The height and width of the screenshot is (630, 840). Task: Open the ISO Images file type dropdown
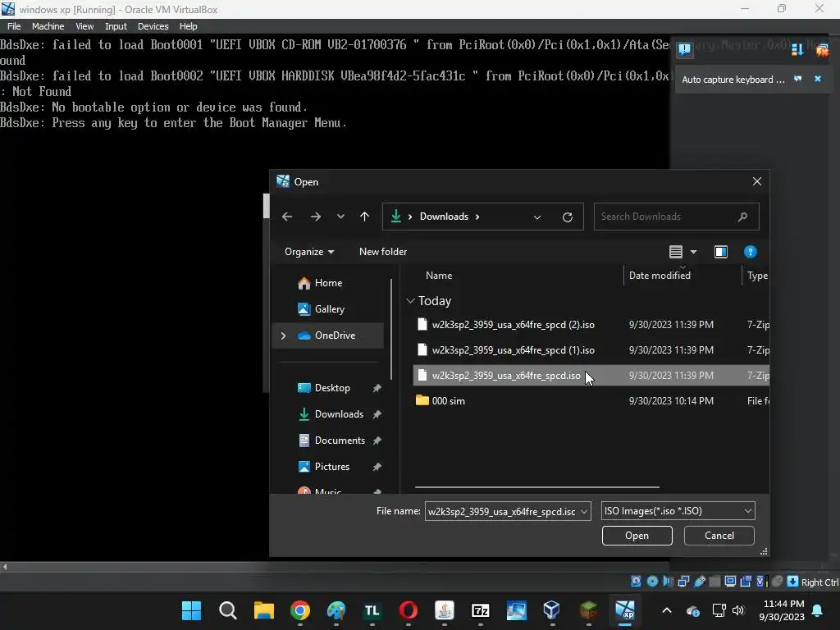tap(678, 511)
